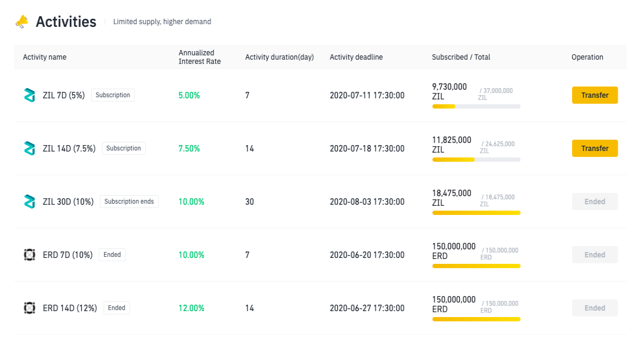Click the 7.50% interest rate value
This screenshot has width=644, height=338.
tap(189, 148)
